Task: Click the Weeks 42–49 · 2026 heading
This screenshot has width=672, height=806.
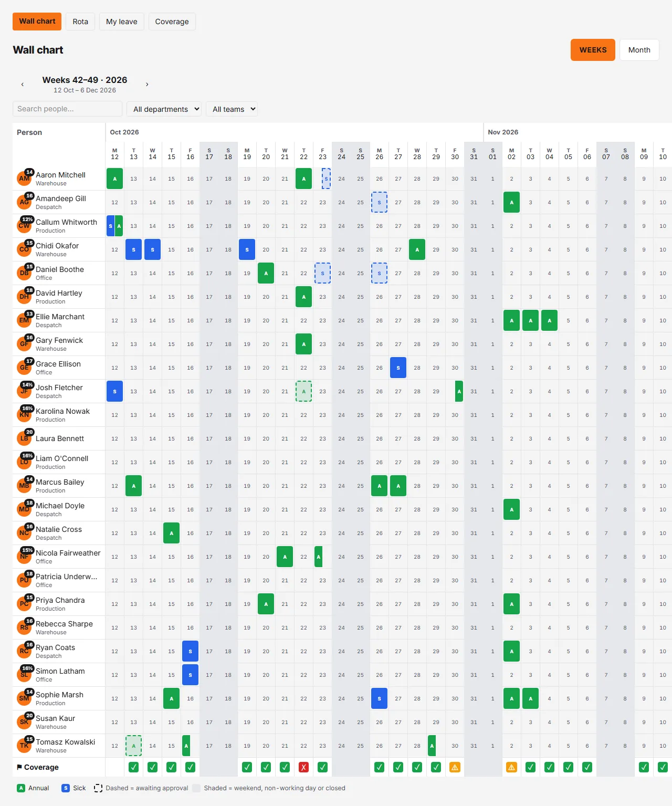Action: pos(85,80)
